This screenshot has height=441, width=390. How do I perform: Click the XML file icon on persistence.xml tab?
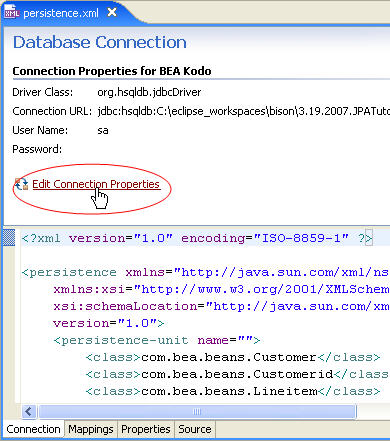pyautogui.click(x=11, y=13)
